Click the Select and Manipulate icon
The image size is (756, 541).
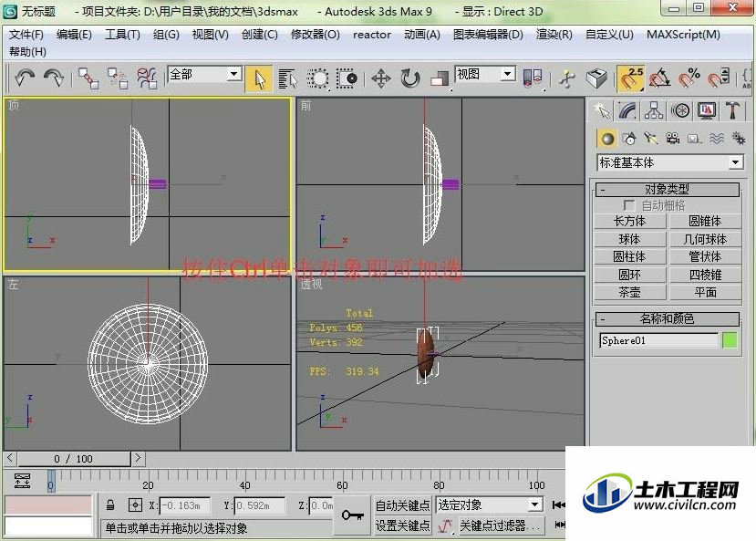pos(567,78)
